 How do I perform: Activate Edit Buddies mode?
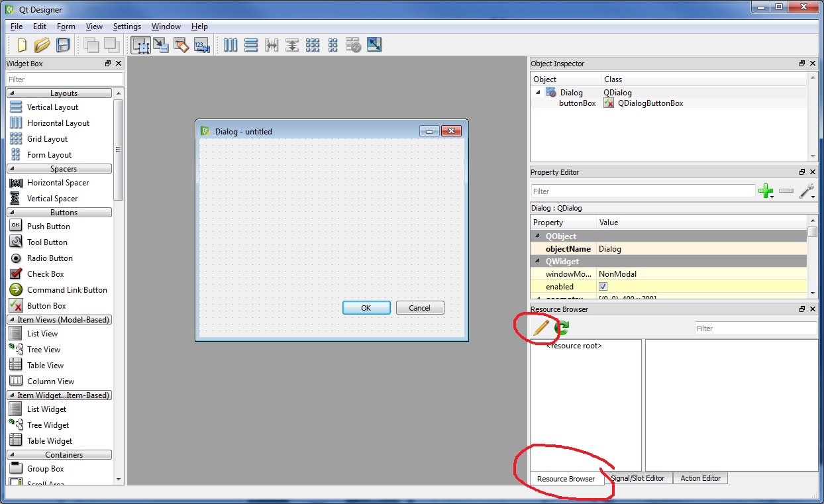(x=181, y=44)
